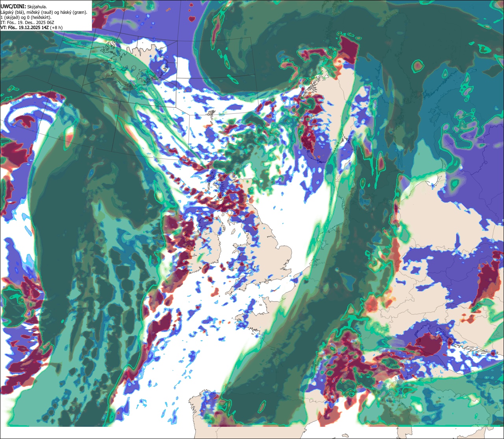Click the 'VT: Fös.. 19.12.2025 14Z (+8 h)' line

31,28
